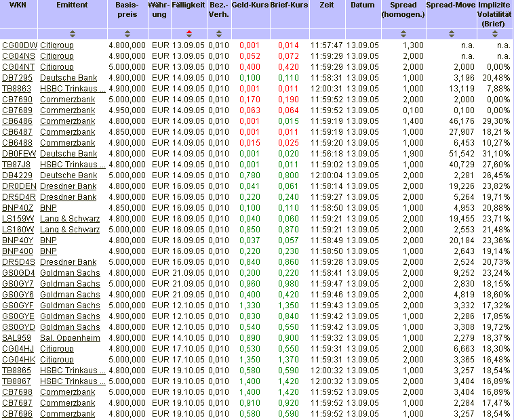Click Goldman Sachs in GS0GY6 row
514x420 pixels.
click(70, 294)
